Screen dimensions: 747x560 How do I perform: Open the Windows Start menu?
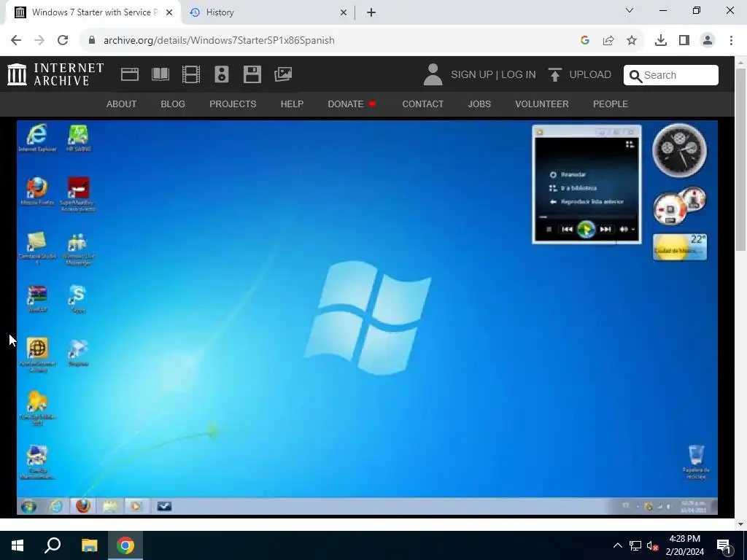18,545
